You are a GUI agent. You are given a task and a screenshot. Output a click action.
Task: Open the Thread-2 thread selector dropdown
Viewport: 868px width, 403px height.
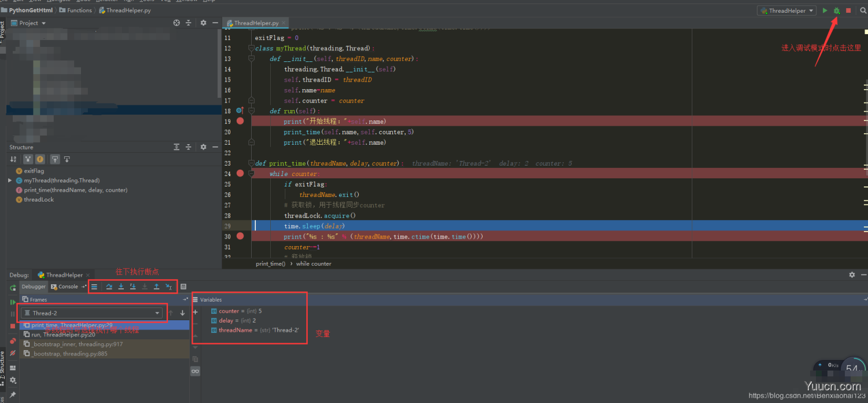tap(91, 313)
